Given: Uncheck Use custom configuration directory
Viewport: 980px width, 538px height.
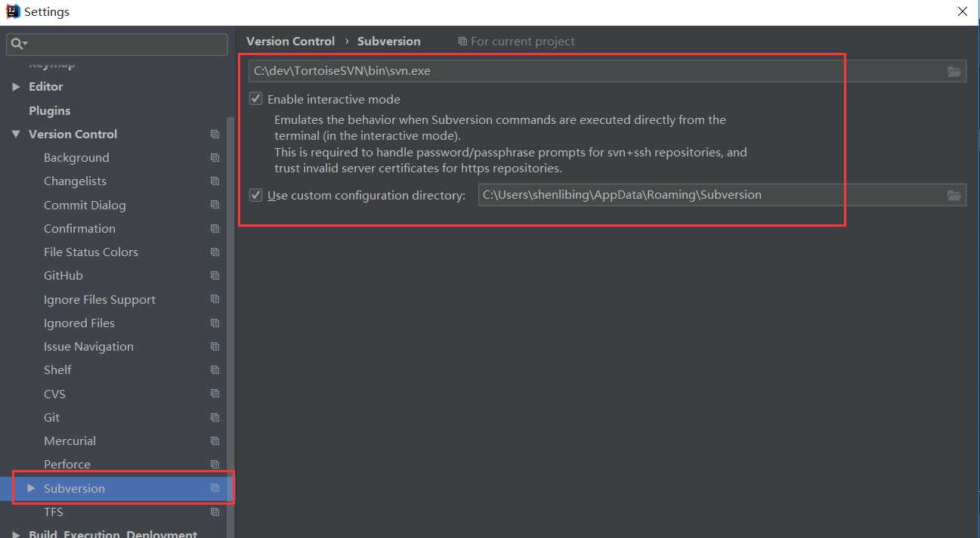Looking at the screenshot, I should [256, 195].
